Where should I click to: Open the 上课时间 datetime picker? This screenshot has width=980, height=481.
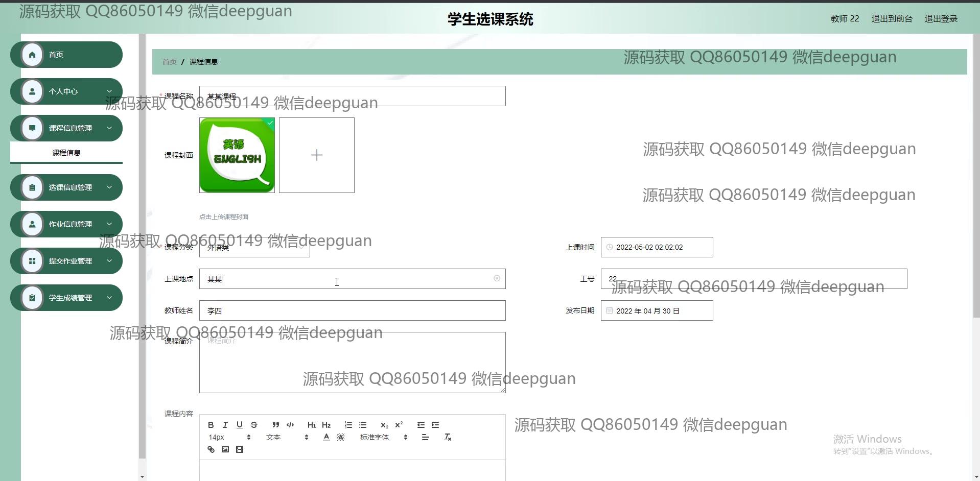[x=657, y=247]
